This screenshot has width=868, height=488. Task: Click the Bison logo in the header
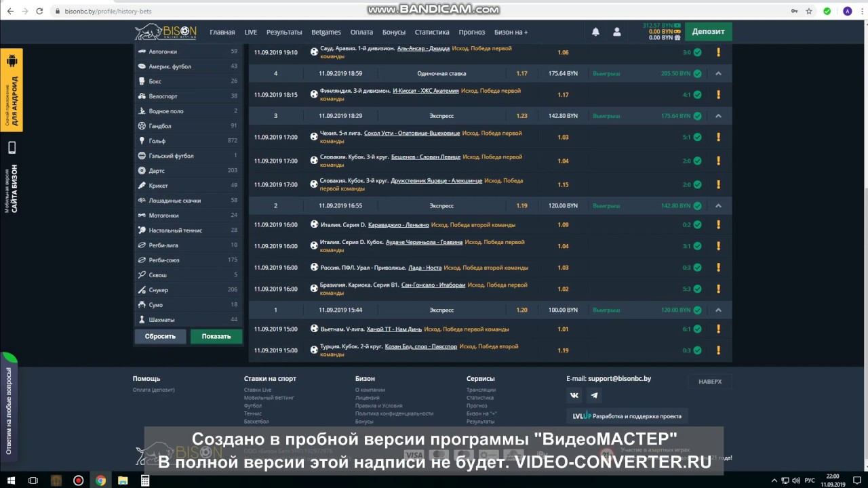[166, 32]
